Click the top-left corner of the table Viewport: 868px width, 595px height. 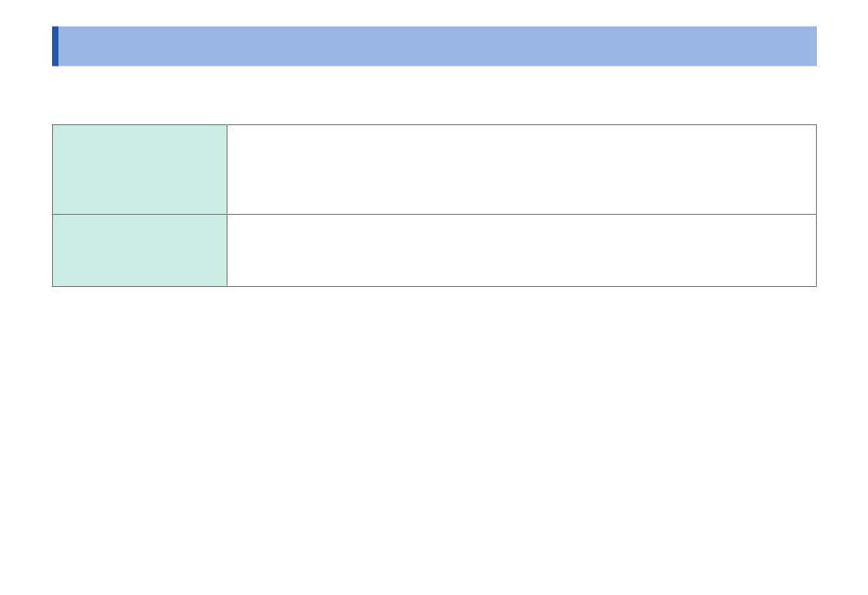tap(53, 124)
